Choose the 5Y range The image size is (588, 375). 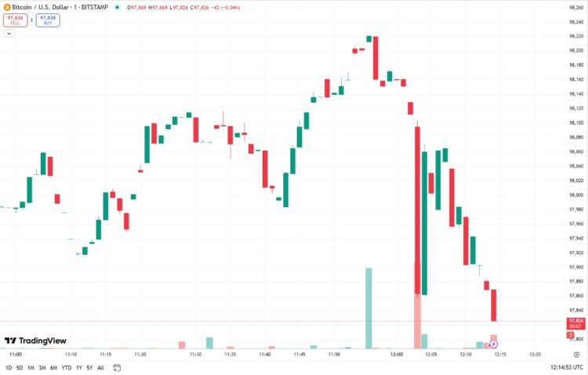point(89,367)
